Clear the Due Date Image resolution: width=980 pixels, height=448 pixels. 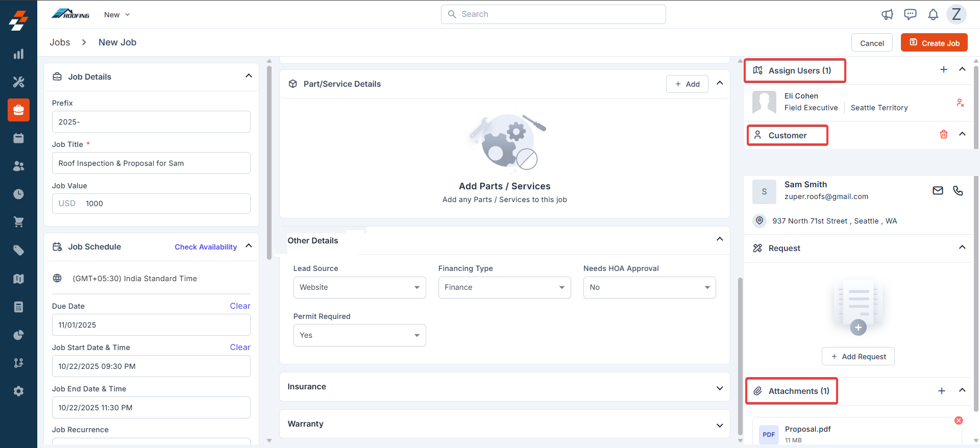(240, 306)
